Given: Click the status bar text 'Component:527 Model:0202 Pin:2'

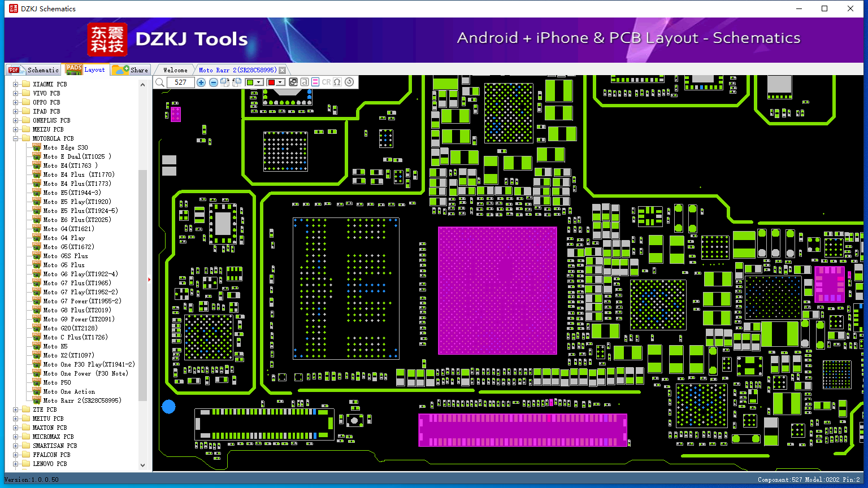Looking at the screenshot, I should [809, 480].
